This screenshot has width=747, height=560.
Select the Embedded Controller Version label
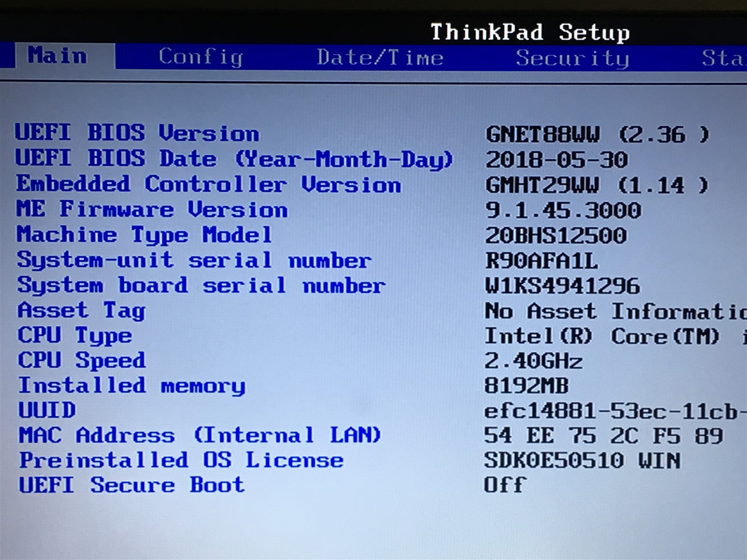tap(209, 184)
